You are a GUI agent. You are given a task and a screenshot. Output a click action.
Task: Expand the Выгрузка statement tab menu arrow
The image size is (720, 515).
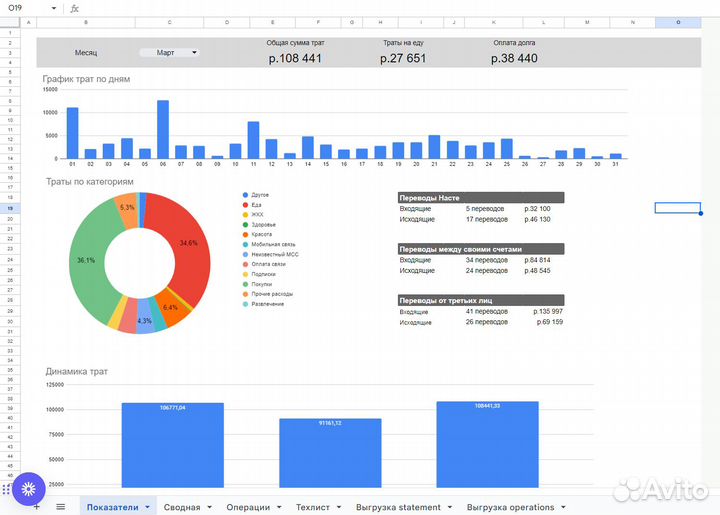click(450, 507)
